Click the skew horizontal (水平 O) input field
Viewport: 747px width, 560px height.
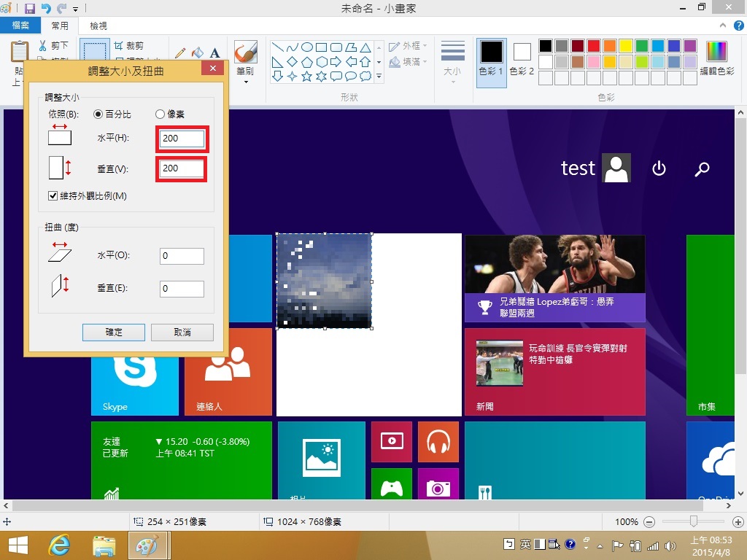[x=182, y=256]
